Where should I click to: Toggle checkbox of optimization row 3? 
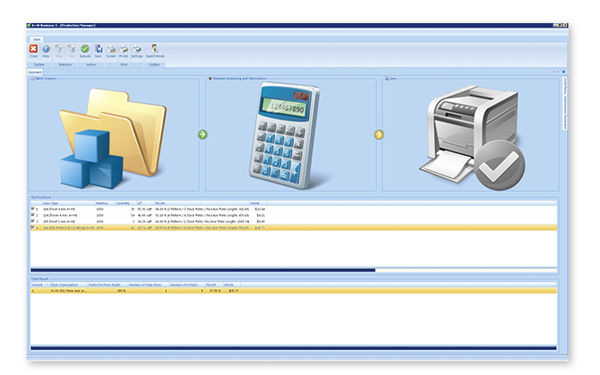[33, 221]
